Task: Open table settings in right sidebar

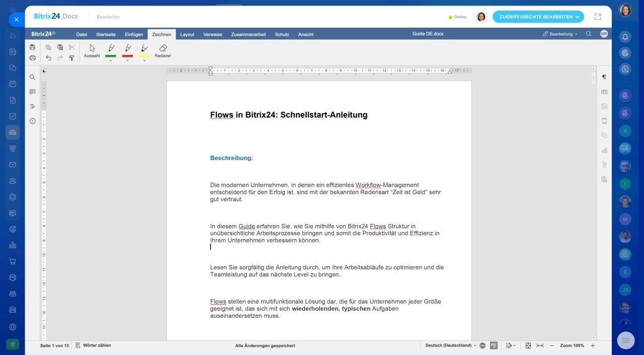Action: coord(604,92)
